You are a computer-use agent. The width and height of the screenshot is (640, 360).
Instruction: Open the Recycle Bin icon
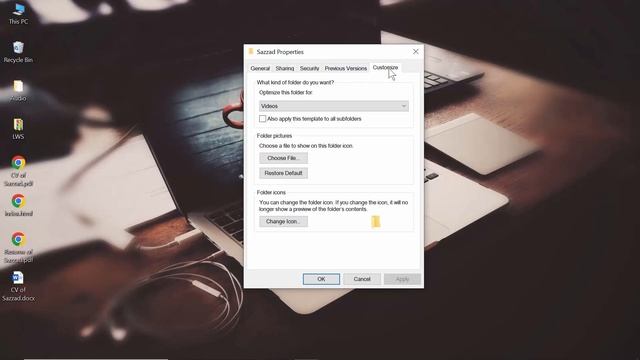(x=18, y=52)
